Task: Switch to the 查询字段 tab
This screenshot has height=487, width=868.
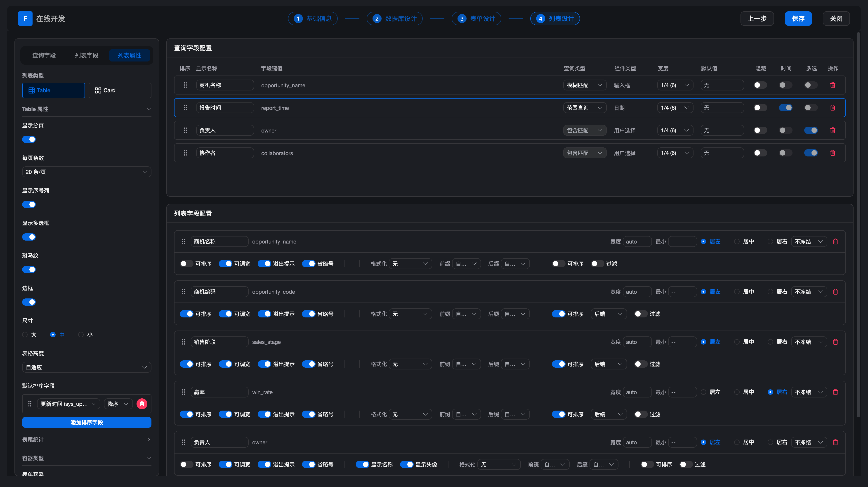Action: tap(44, 55)
